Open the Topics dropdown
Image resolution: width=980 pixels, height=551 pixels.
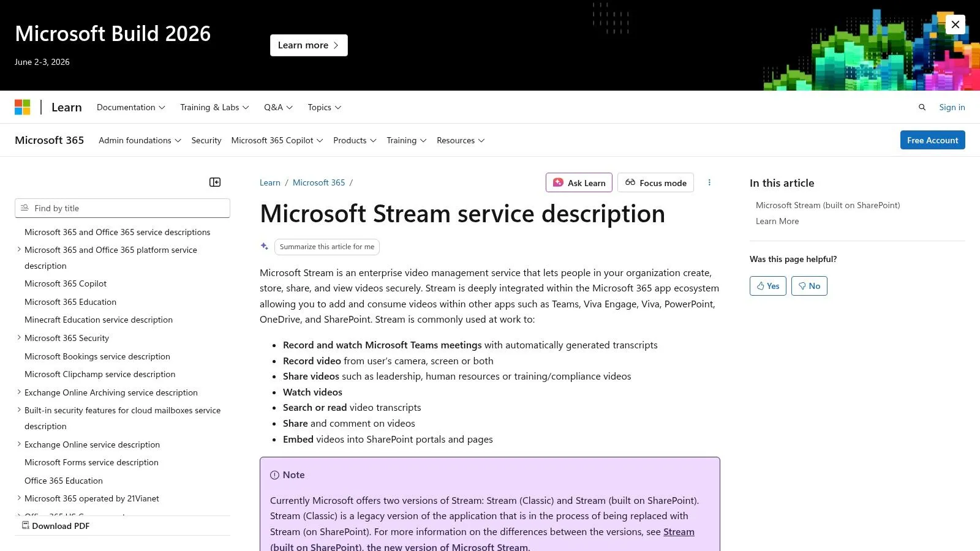(x=325, y=107)
